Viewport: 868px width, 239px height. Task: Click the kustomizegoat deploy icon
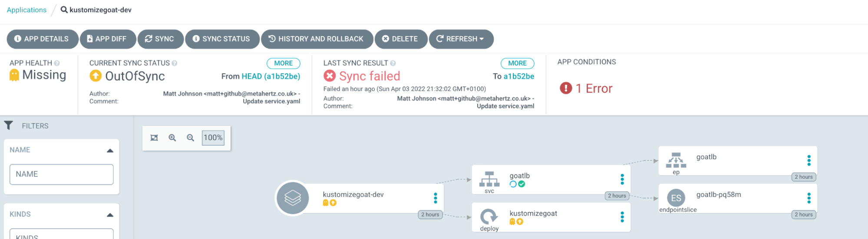[x=489, y=216]
